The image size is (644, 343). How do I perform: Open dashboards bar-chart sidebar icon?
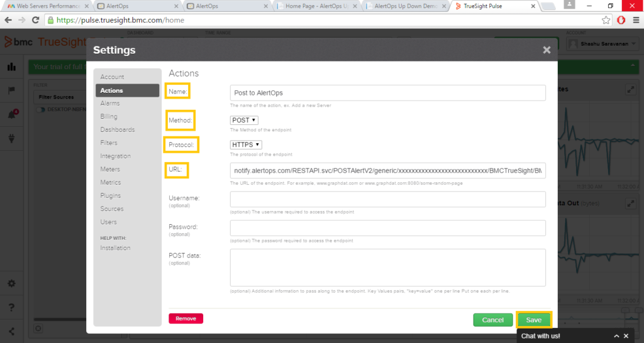click(11, 67)
